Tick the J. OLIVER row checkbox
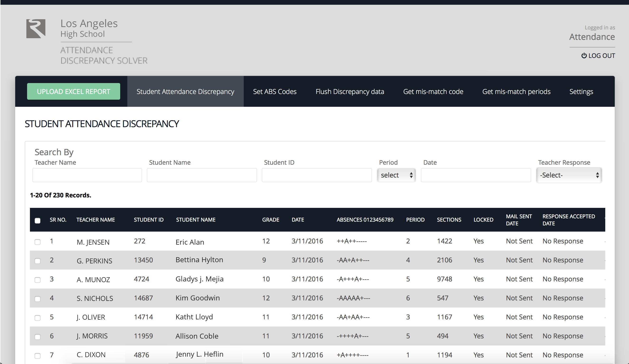Image resolution: width=629 pixels, height=364 pixels. coord(38,318)
